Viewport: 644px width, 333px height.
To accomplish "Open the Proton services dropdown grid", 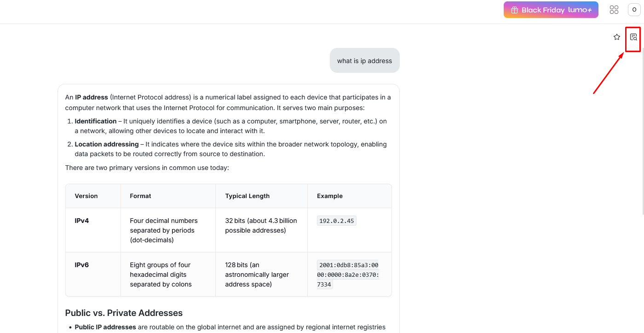I will (614, 9).
